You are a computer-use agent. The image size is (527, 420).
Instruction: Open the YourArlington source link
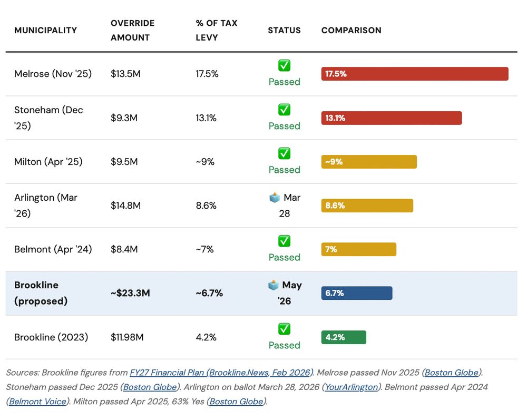coord(352,387)
